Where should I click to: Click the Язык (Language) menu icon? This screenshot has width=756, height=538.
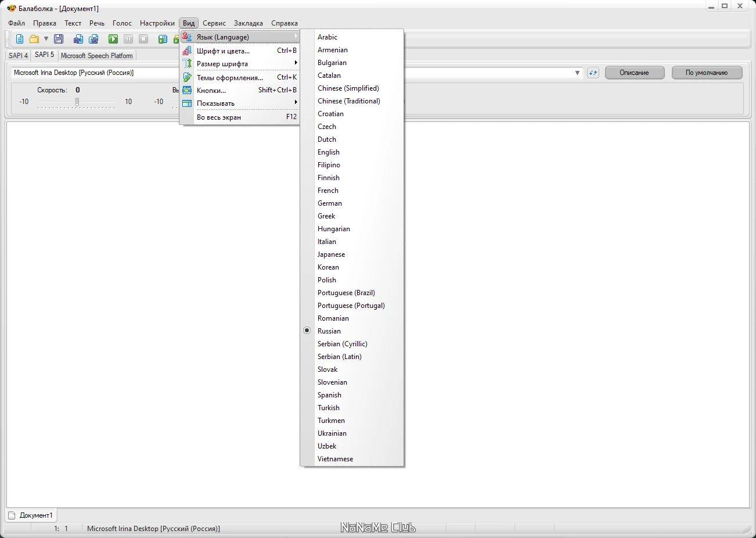tap(187, 37)
